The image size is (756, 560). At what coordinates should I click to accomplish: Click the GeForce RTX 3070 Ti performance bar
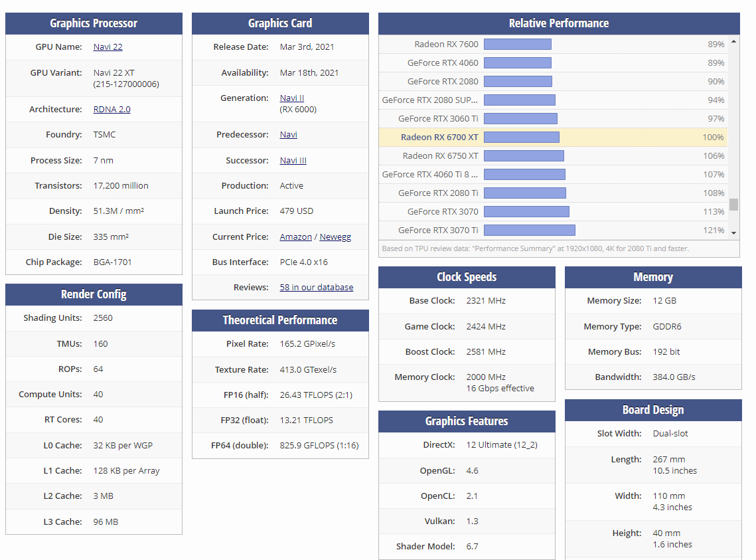(530, 230)
